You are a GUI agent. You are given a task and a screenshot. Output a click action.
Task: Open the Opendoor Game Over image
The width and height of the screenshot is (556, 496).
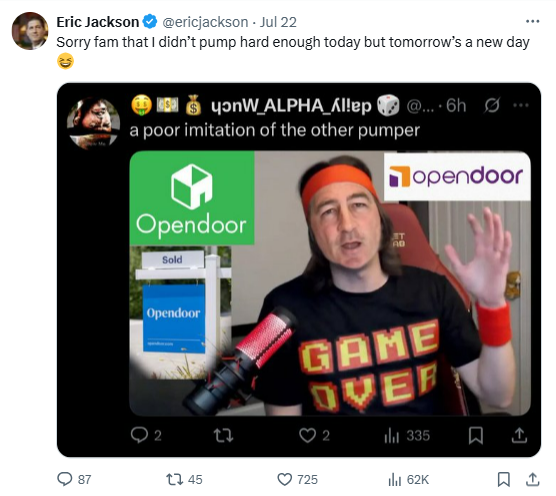(x=330, y=283)
